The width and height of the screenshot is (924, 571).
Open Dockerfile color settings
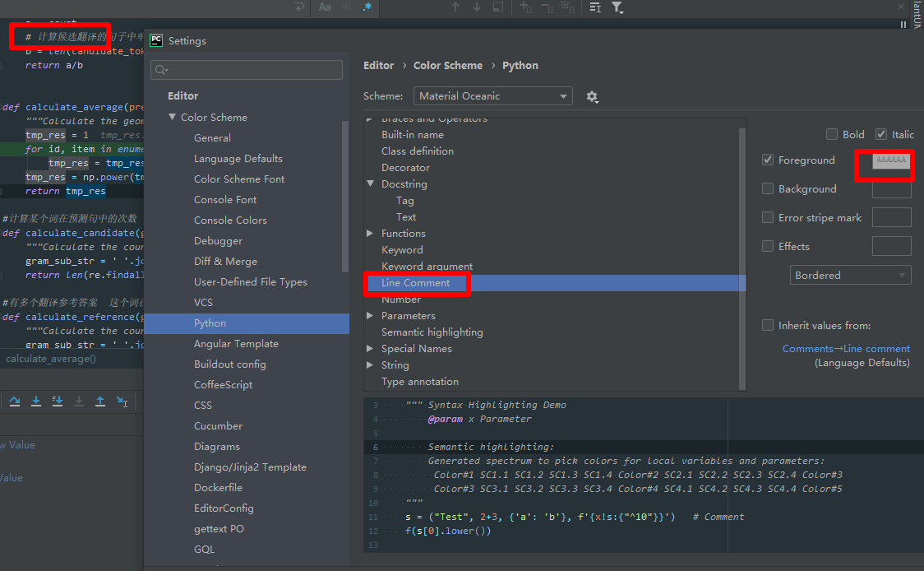point(218,488)
